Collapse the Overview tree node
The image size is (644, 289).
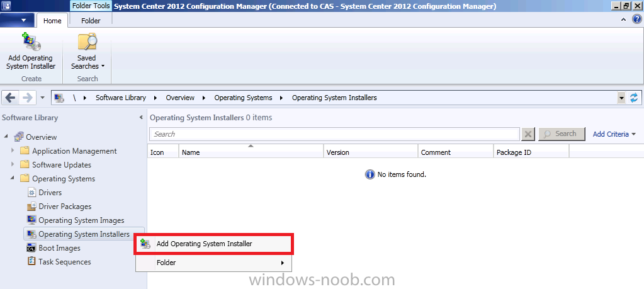[x=6, y=136]
